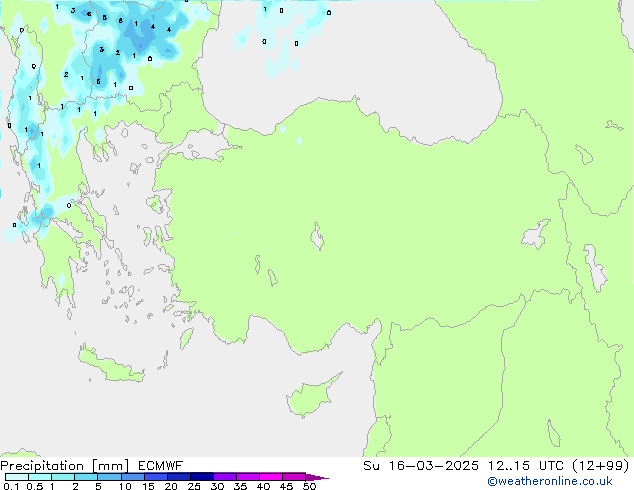Viewport: 634px width, 490px height.
Task: Click the 'Su 16-03-2025' date text
Action: pyautogui.click(x=421, y=466)
